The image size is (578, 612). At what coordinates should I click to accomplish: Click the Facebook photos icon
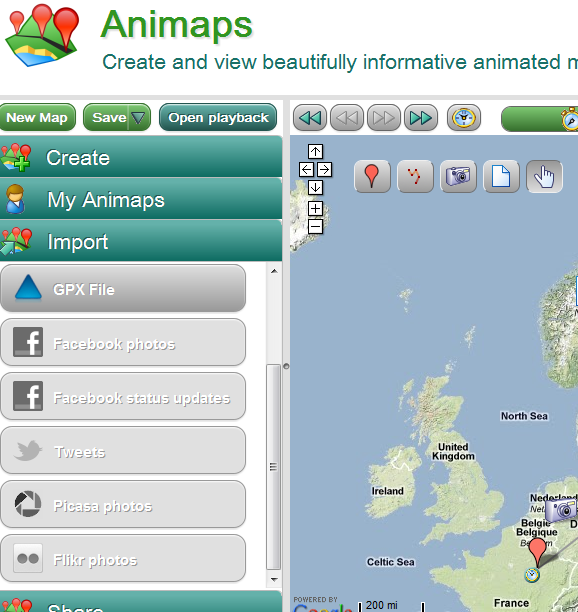click(x=28, y=342)
